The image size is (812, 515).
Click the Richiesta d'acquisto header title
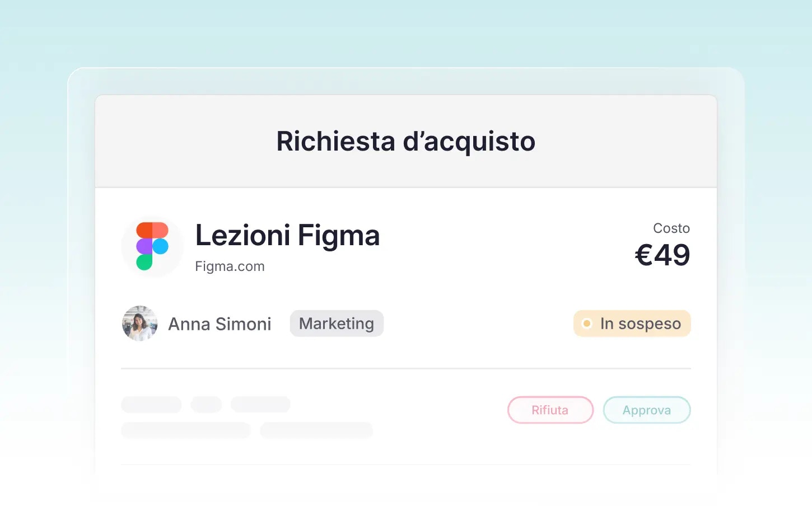coord(405,141)
